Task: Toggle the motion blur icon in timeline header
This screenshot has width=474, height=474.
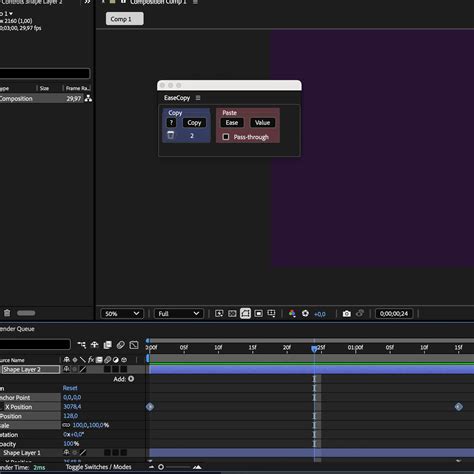Action: coord(121,345)
